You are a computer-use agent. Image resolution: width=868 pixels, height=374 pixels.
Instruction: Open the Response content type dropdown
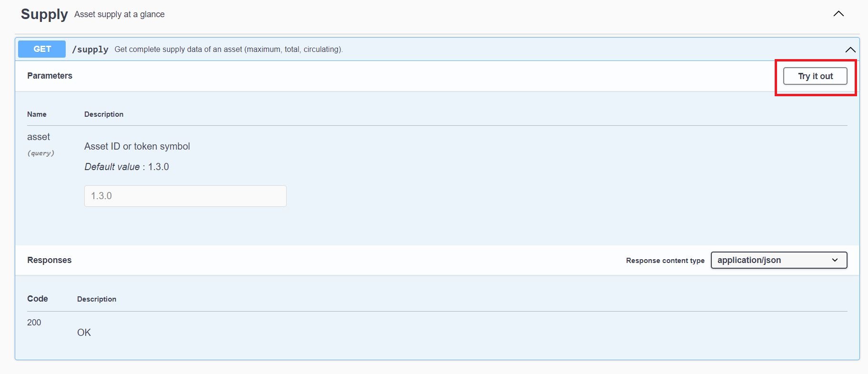coord(778,260)
